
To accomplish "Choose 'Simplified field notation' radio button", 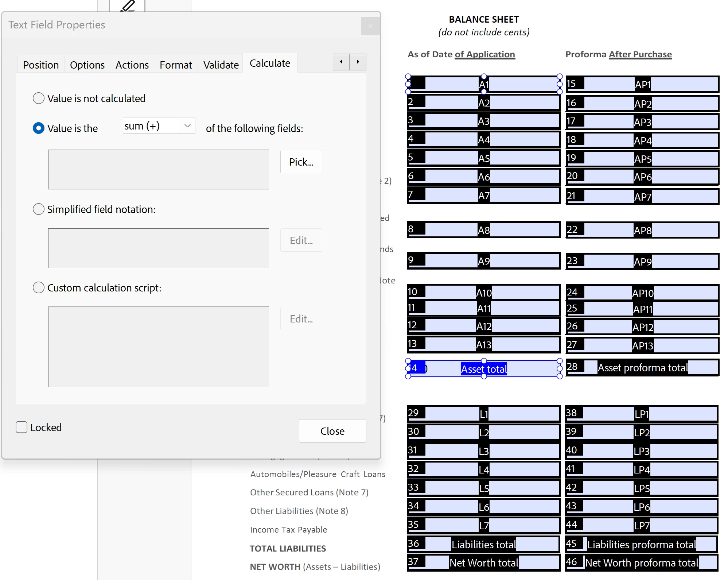I will (39, 209).
